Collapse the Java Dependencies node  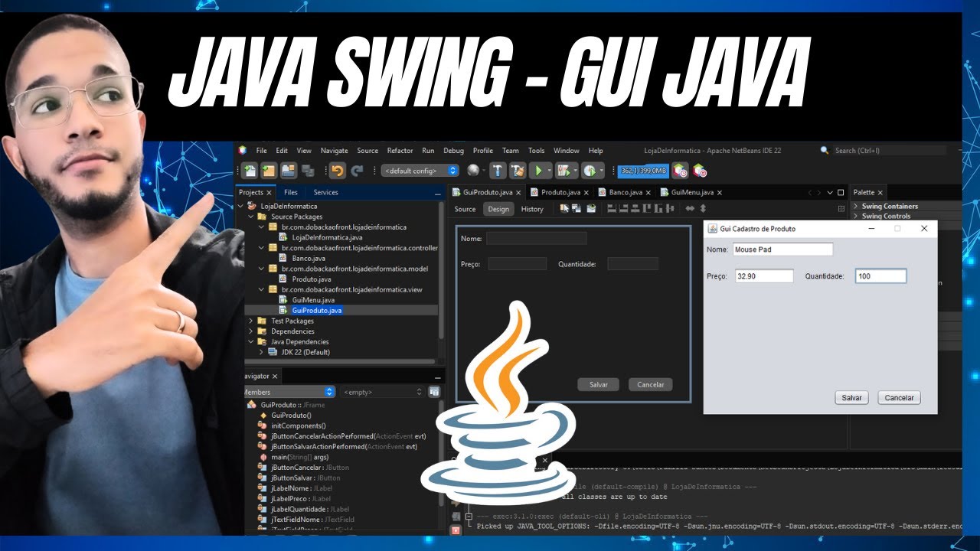coord(251,341)
